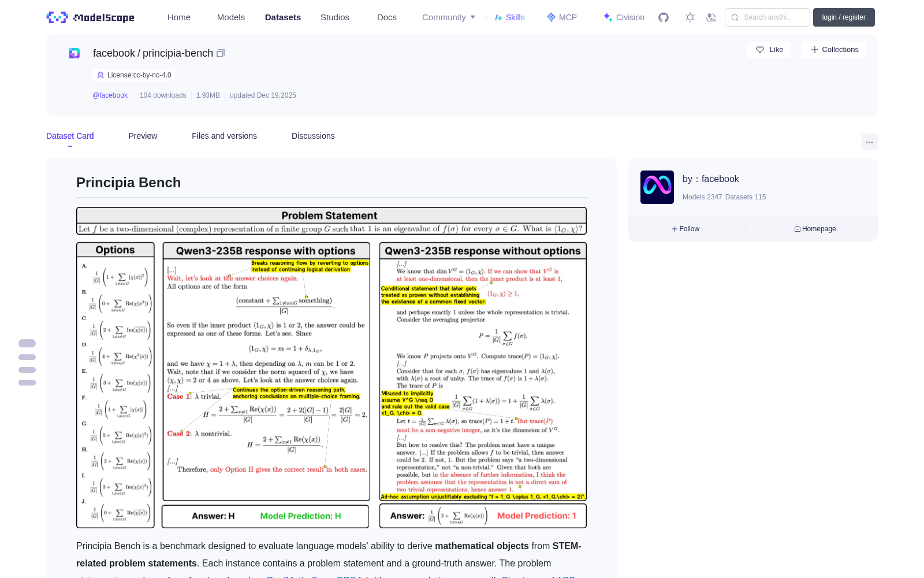The width and height of the screenshot is (924, 578).
Task: Click the dataset avatar icon
Action: tap(74, 53)
